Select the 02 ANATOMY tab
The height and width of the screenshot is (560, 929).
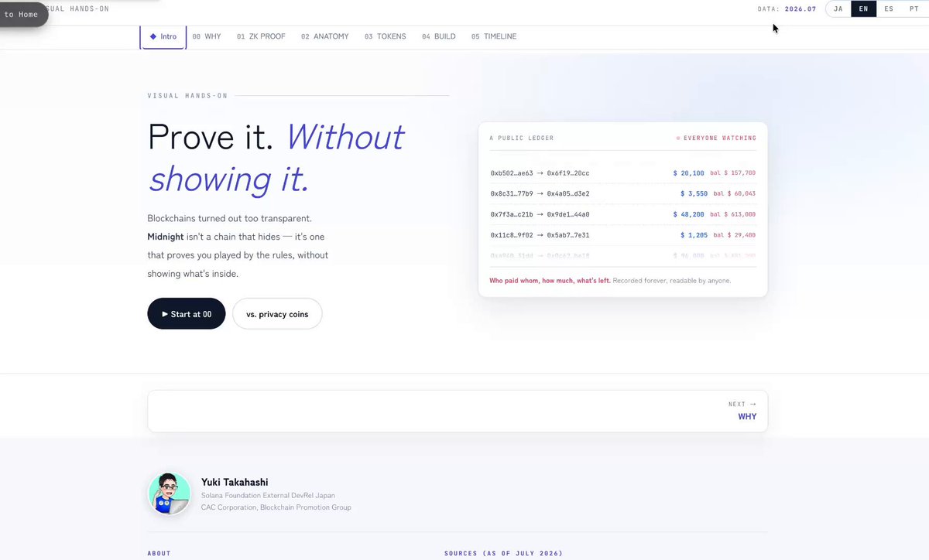tap(325, 36)
